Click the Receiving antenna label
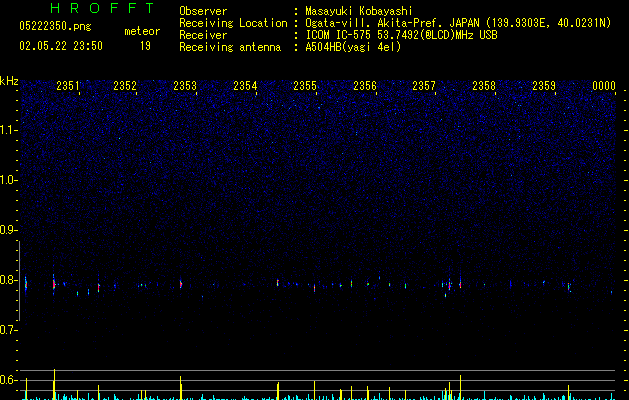The image size is (629, 400). (x=230, y=47)
